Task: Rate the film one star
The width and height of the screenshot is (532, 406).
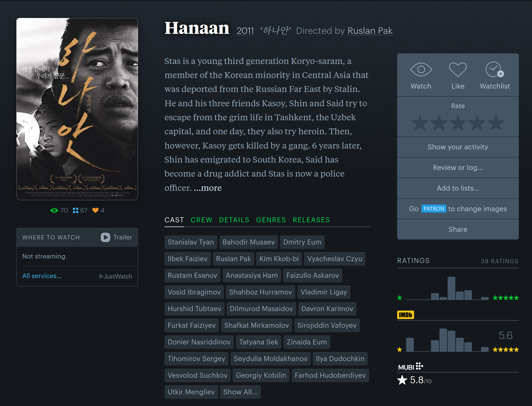Action: [420, 123]
